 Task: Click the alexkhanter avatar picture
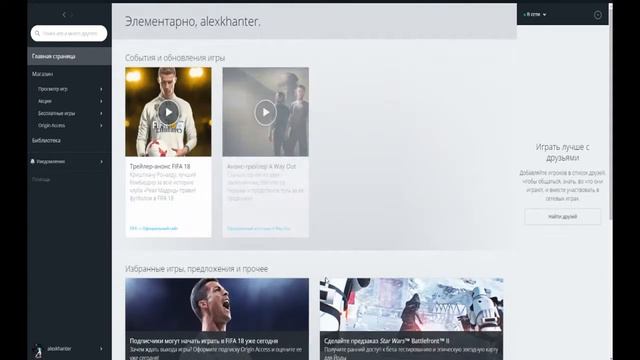point(38,351)
